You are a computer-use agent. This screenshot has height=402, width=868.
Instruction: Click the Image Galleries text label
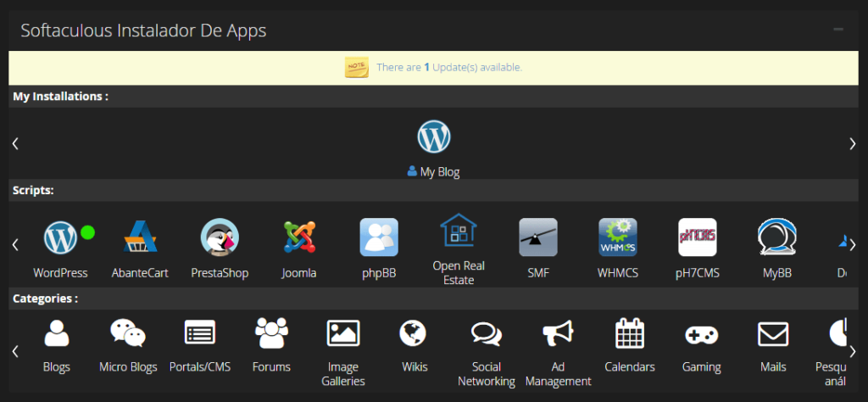(343, 374)
